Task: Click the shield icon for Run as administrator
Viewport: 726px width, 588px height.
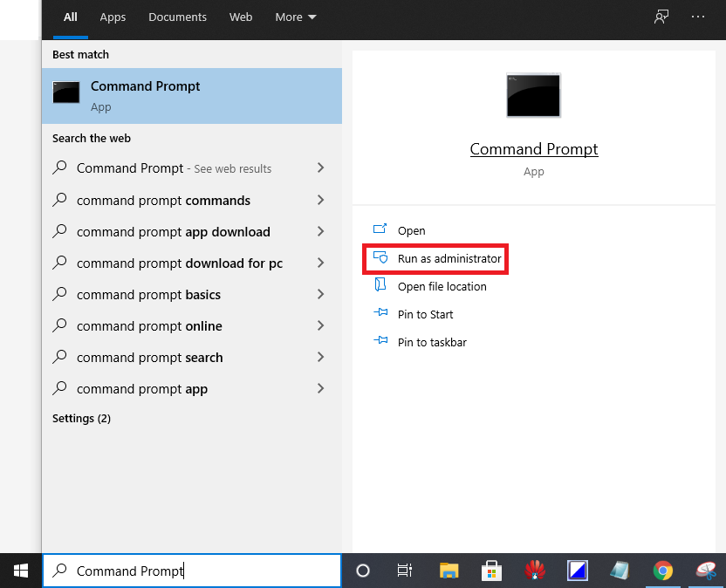Action: (x=380, y=257)
